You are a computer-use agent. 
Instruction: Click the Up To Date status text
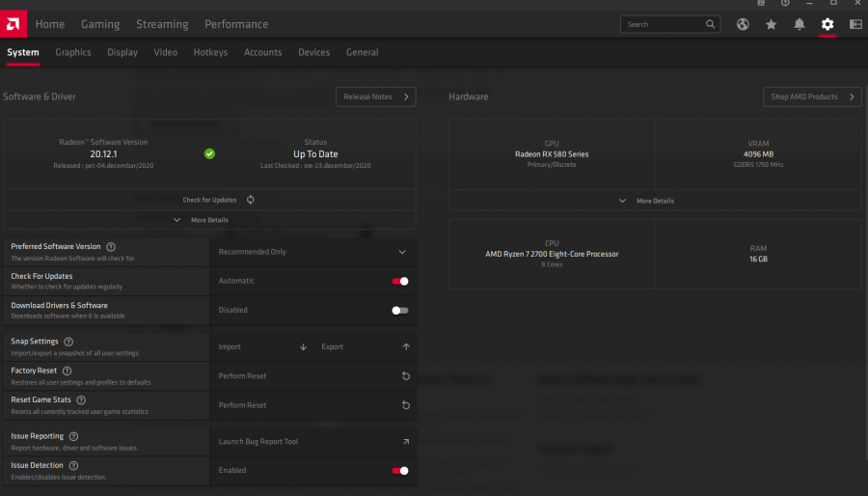(x=315, y=154)
